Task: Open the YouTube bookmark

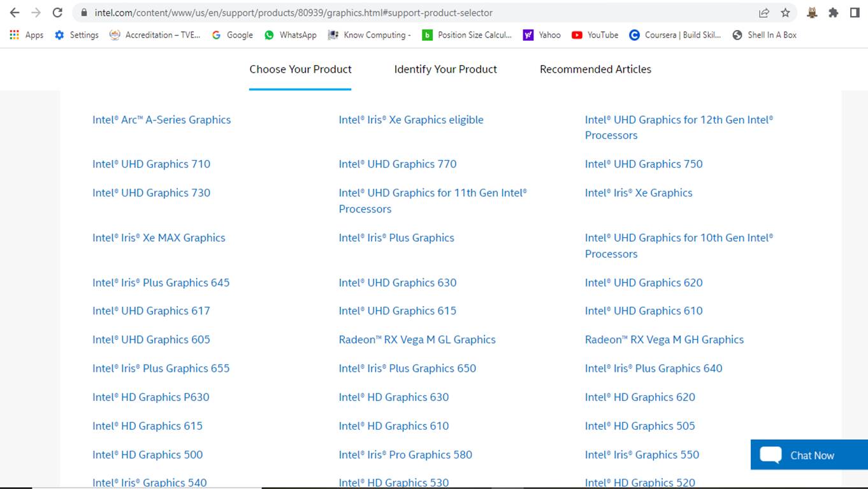Action: (x=595, y=35)
